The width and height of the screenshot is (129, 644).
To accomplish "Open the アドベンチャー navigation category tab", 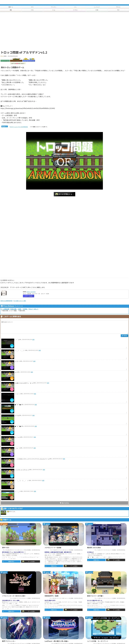I will click(54, 7).
